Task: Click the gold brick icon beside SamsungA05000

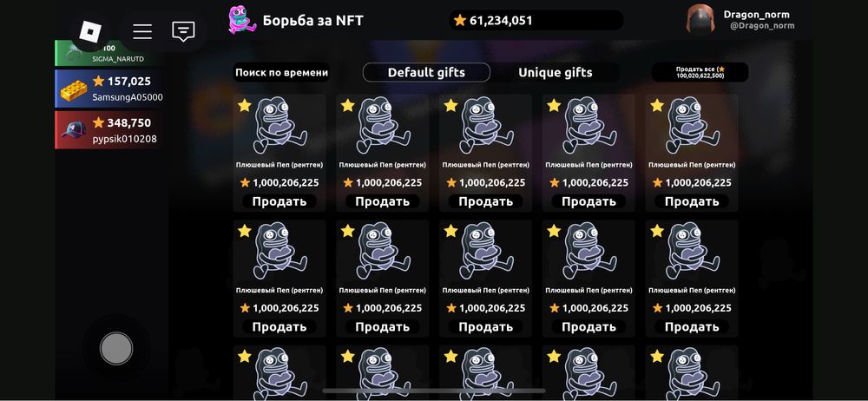Action: [x=74, y=89]
